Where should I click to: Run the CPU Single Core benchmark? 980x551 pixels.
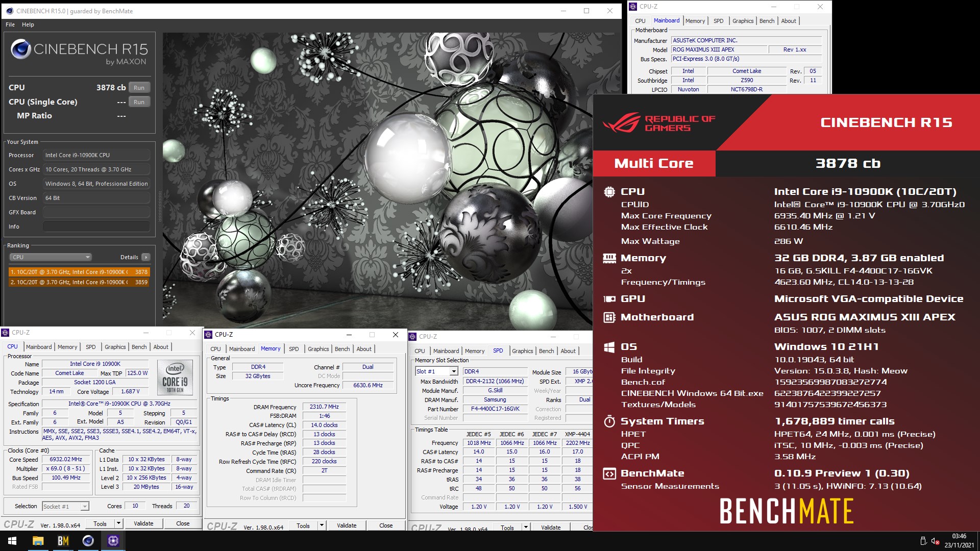click(139, 102)
